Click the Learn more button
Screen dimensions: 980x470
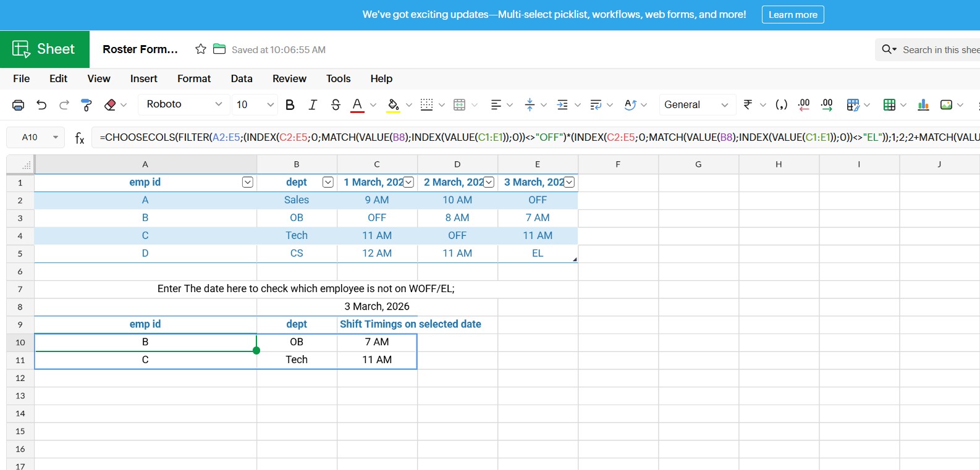point(792,15)
